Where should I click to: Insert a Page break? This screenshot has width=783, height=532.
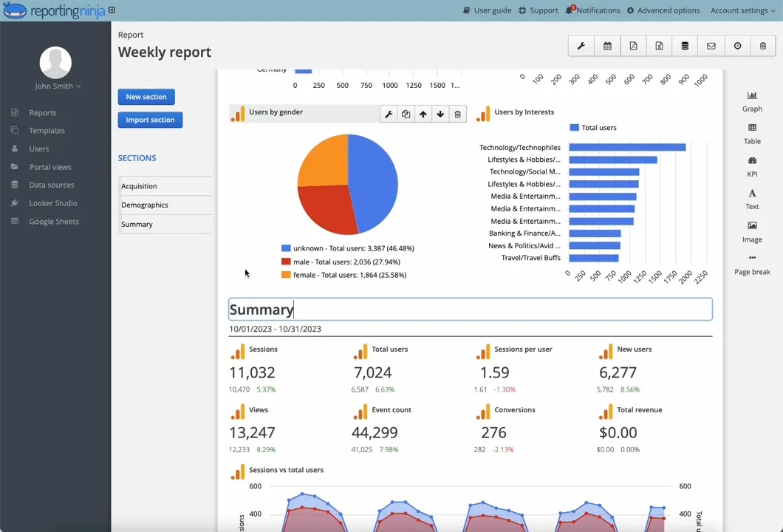click(752, 265)
